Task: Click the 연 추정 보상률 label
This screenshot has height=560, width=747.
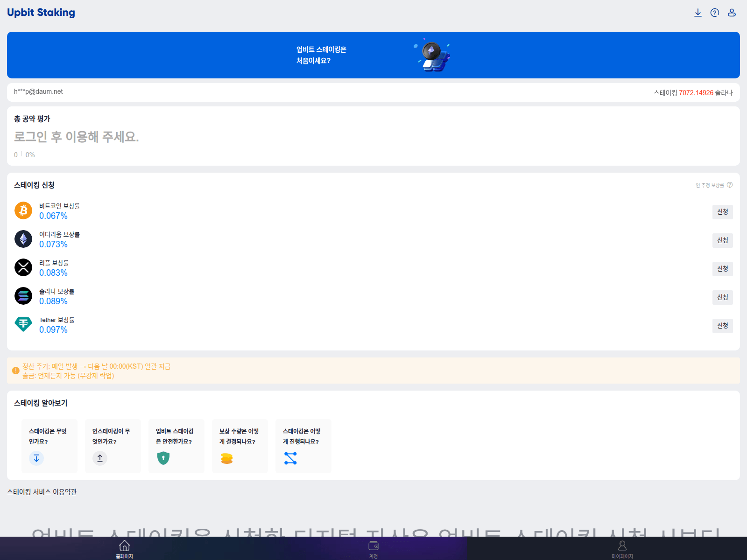Action: [x=710, y=185]
